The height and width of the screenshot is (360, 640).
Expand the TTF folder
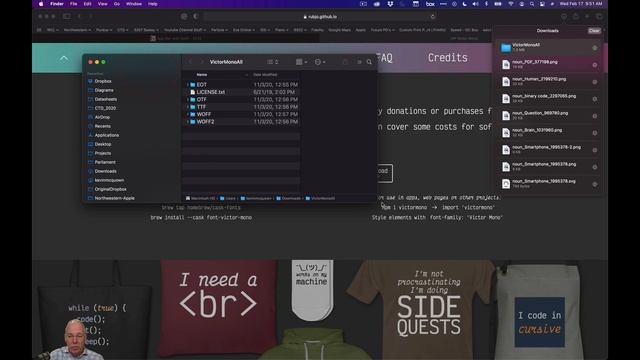tap(188, 107)
